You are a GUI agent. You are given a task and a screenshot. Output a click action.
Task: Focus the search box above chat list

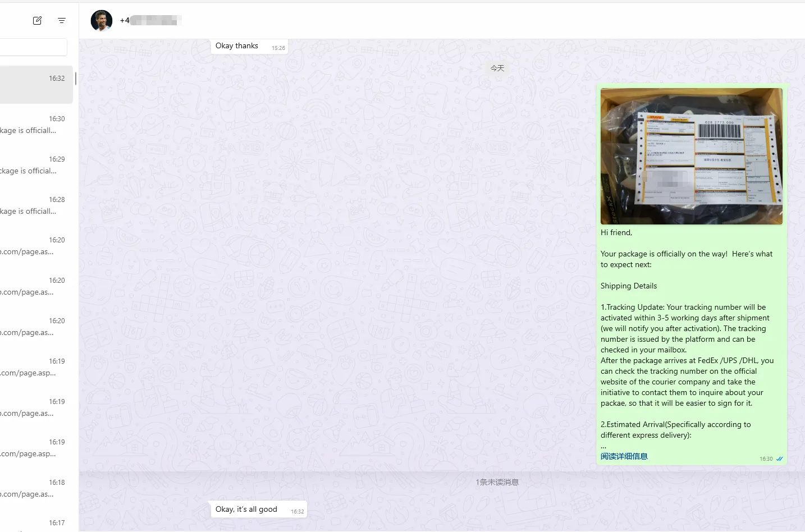33,47
